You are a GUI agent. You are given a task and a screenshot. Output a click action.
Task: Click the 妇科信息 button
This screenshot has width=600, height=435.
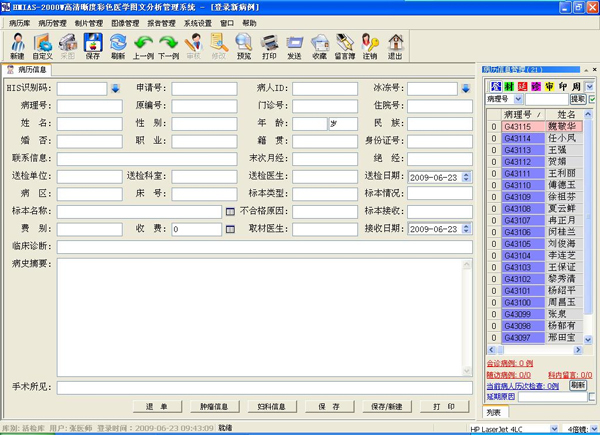272,407
